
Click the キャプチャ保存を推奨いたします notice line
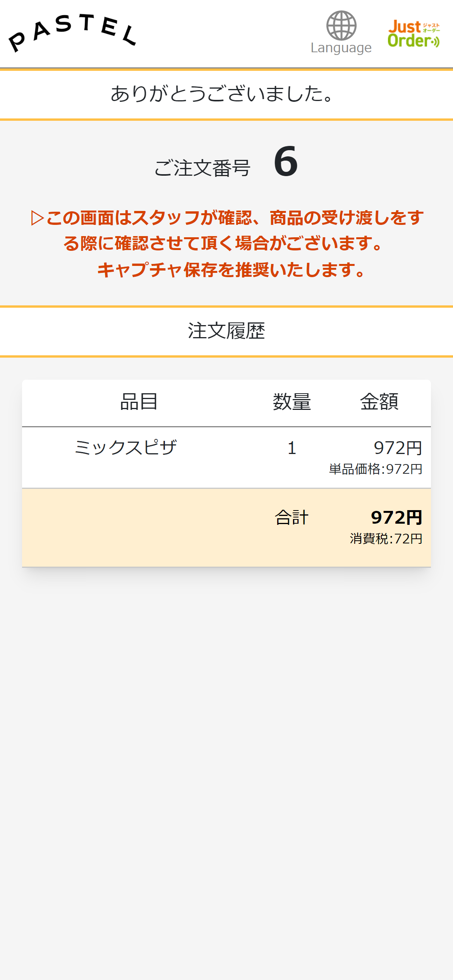point(231,270)
